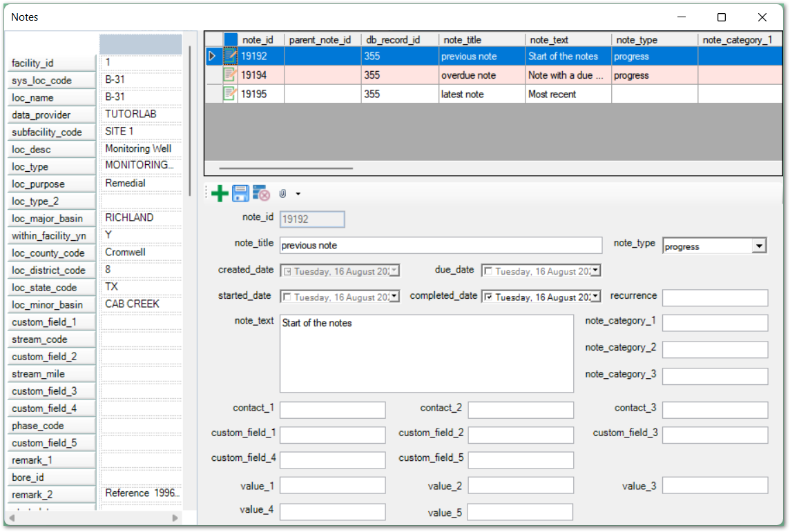Click the edit icon for note 19192
This screenshot has height=532, width=790.
(230, 57)
